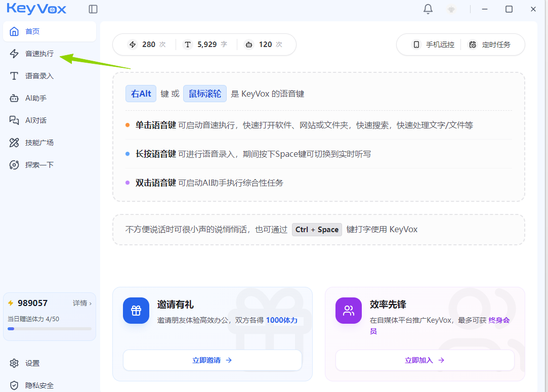Open the user avatar icon
The image size is (548, 392).
(x=451, y=9)
